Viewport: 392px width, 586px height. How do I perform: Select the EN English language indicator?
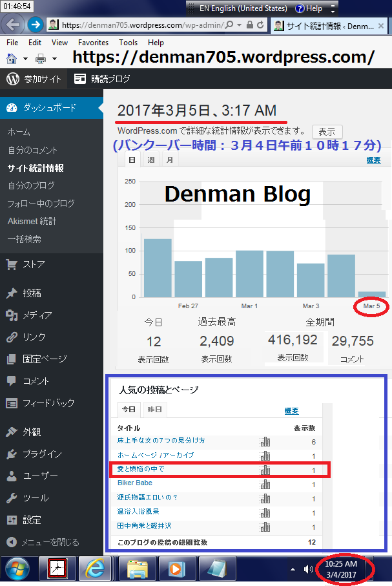click(243, 8)
